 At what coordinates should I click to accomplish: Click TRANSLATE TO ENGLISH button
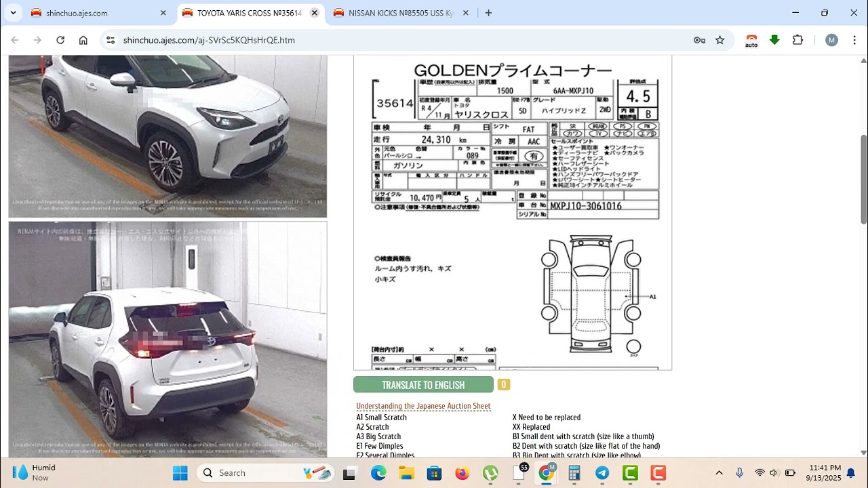coord(423,385)
